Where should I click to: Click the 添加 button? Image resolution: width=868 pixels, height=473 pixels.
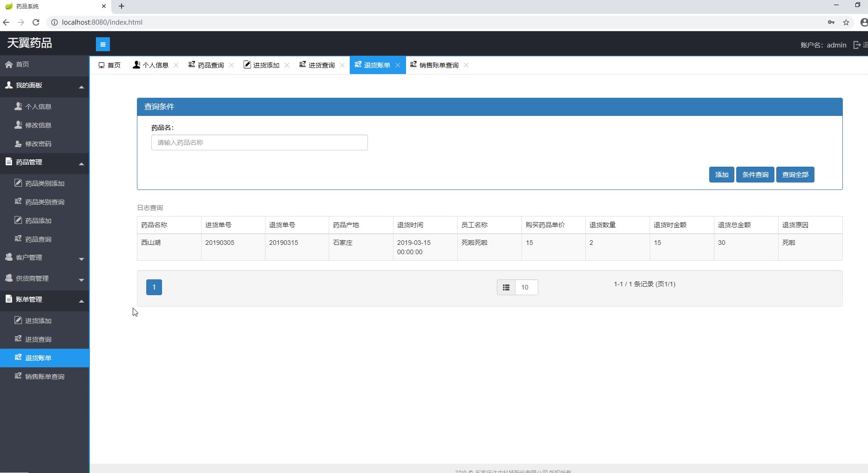722,175
